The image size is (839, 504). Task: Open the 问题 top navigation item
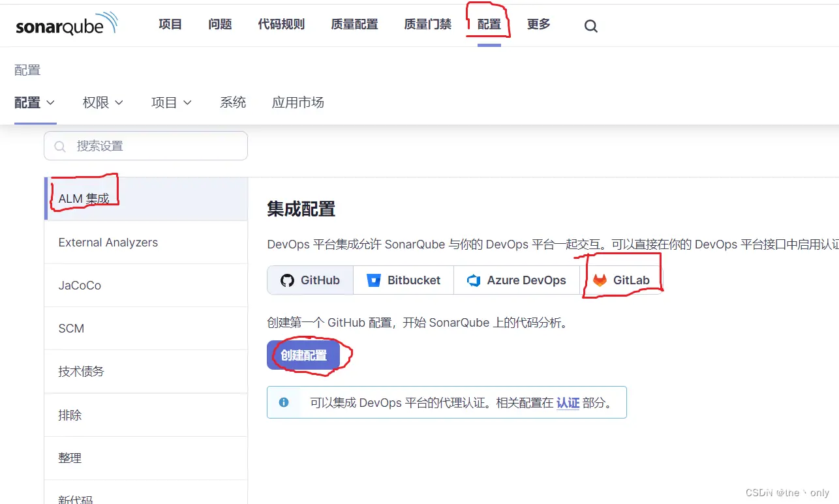click(x=220, y=24)
